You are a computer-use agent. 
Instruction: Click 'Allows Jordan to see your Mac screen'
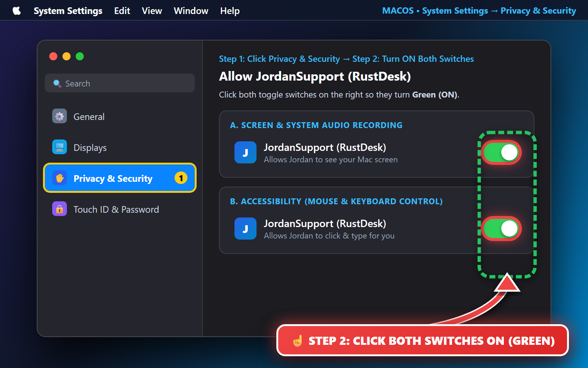[x=331, y=160]
